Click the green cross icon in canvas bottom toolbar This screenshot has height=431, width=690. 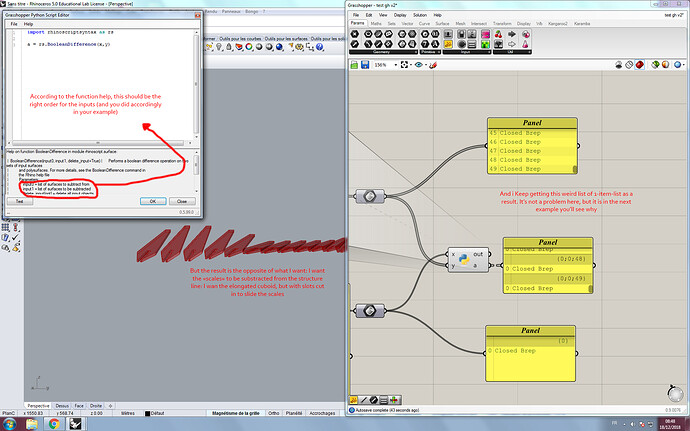coord(394,400)
